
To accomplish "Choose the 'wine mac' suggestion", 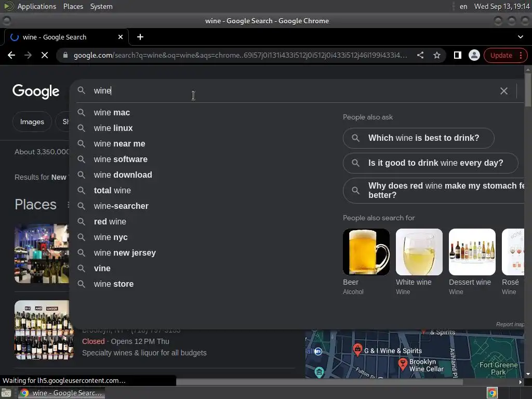I will pos(112,113).
